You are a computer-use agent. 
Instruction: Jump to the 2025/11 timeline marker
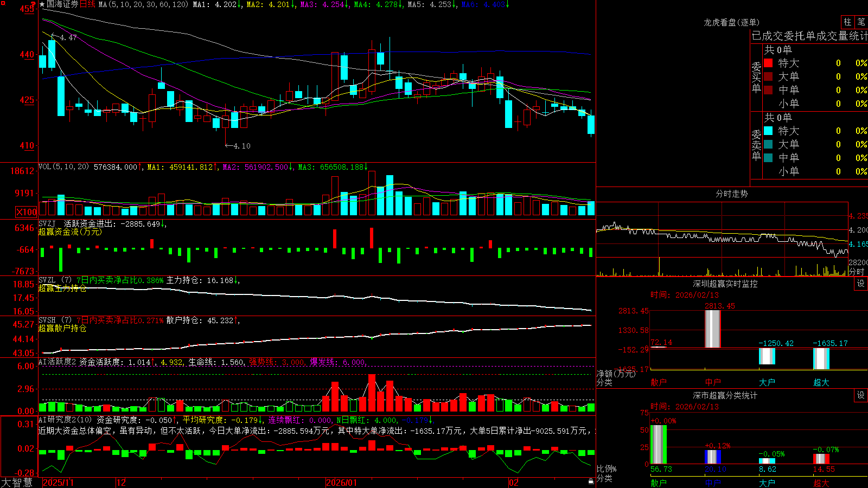[x=58, y=483]
